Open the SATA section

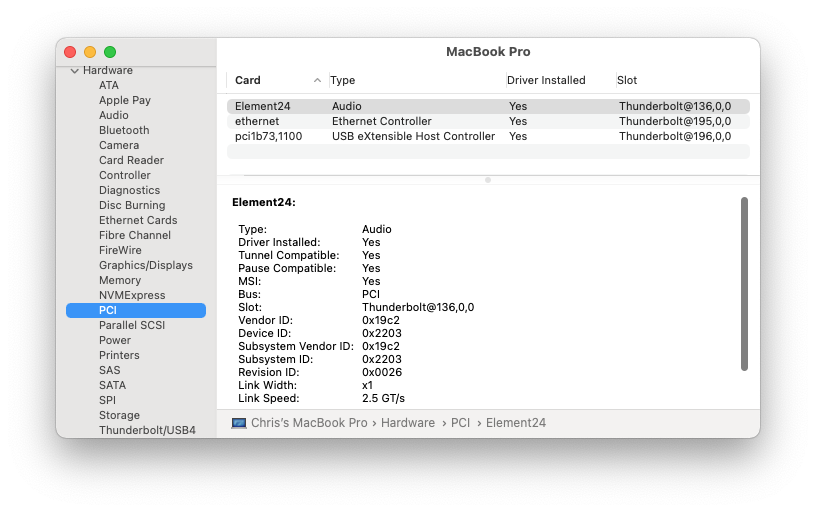112,386
